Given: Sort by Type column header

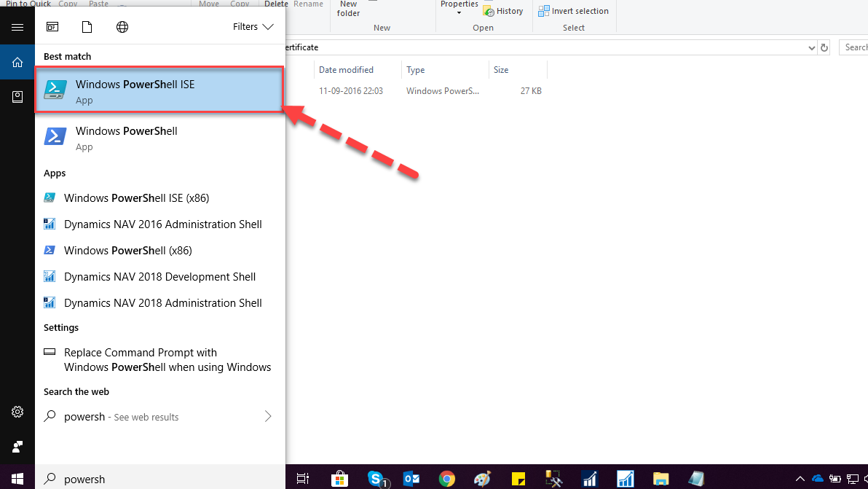Looking at the screenshot, I should point(445,70).
